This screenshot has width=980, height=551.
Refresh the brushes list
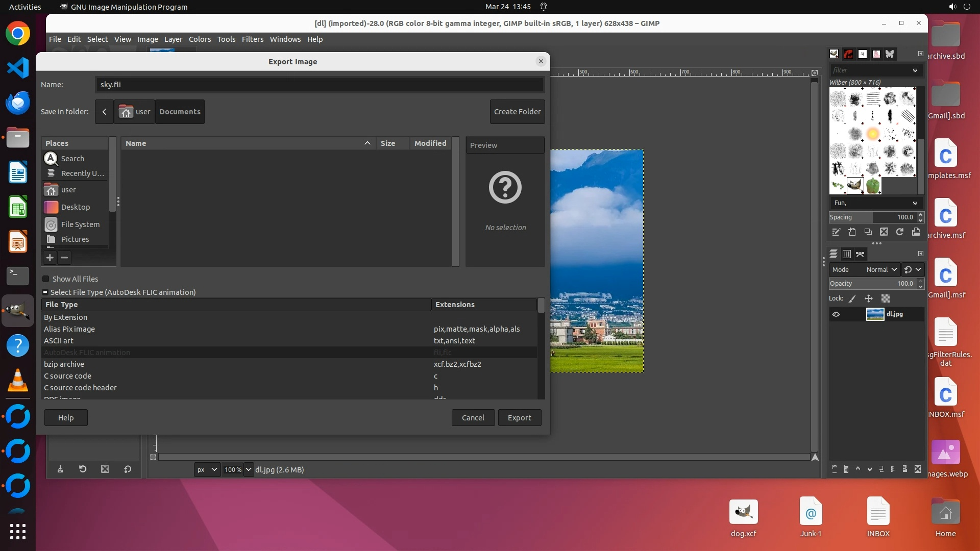[900, 232]
